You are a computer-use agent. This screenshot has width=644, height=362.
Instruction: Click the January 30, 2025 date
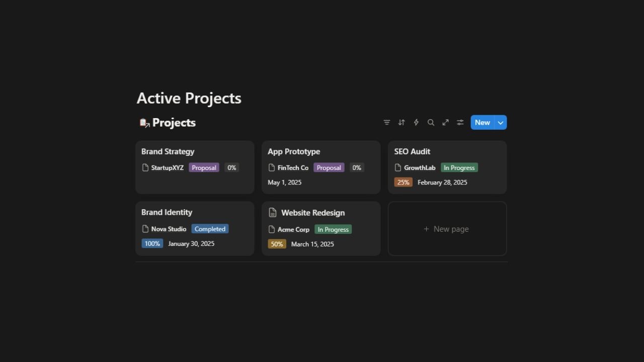coord(191,243)
